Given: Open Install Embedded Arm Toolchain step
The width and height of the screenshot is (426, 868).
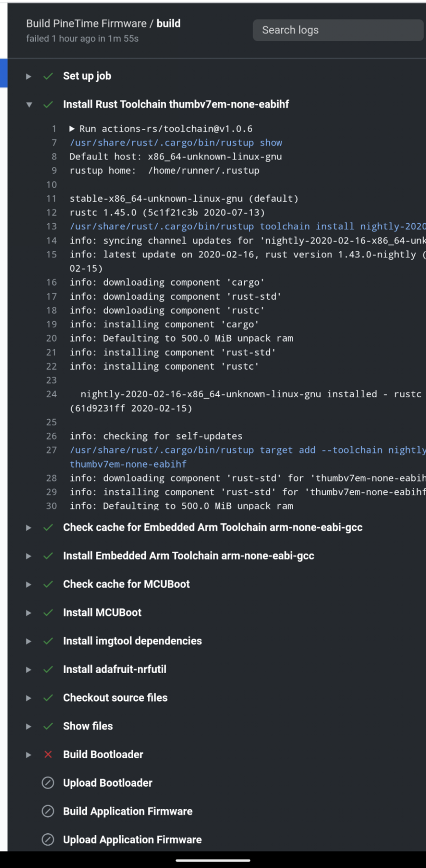Looking at the screenshot, I should (189, 556).
